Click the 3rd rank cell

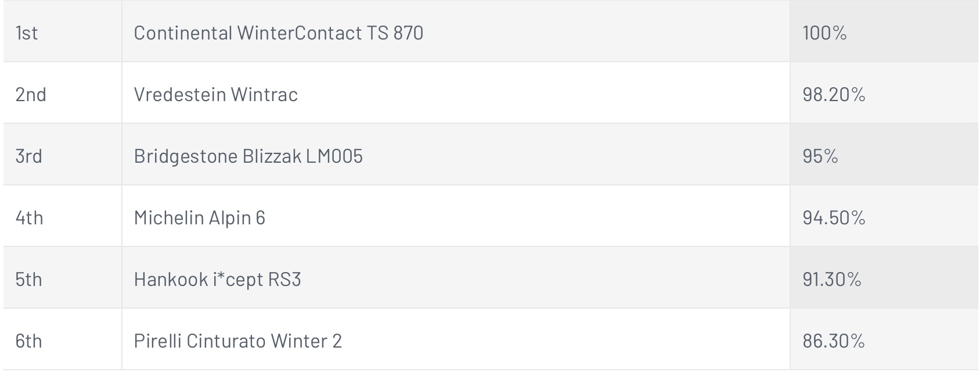click(x=62, y=155)
